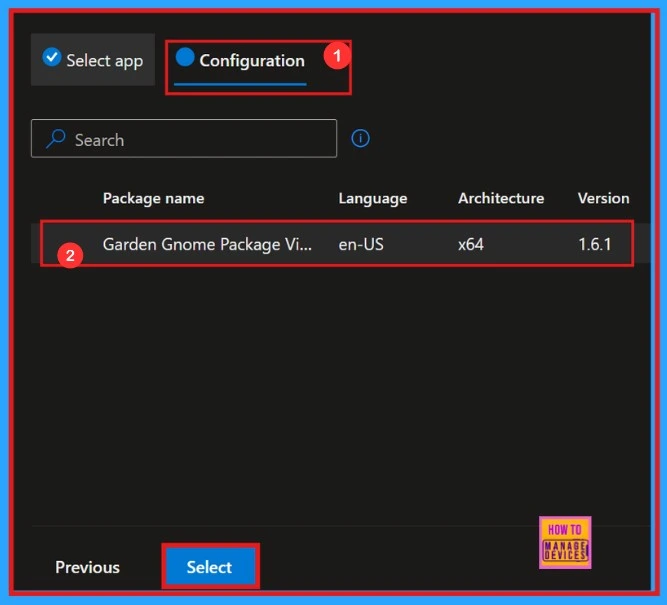Image resolution: width=667 pixels, height=605 pixels.
Task: Click the magnifier icon in Search box
Action: pyautogui.click(x=56, y=139)
